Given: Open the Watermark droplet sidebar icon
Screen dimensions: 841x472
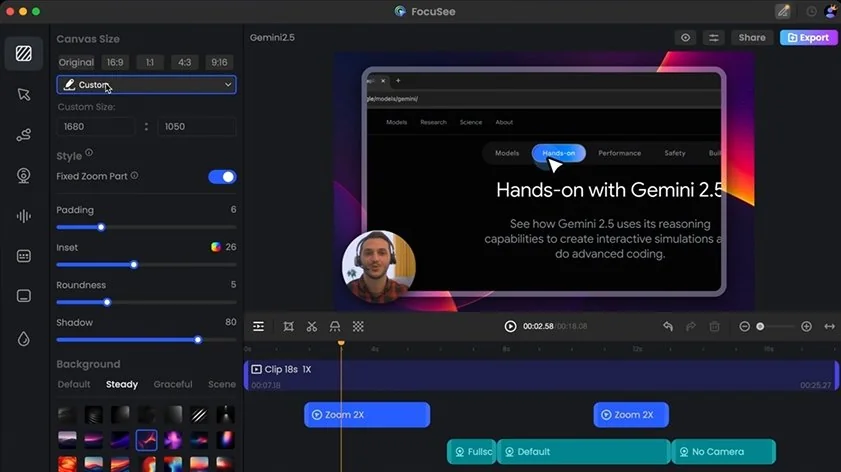Looking at the screenshot, I should point(24,339).
